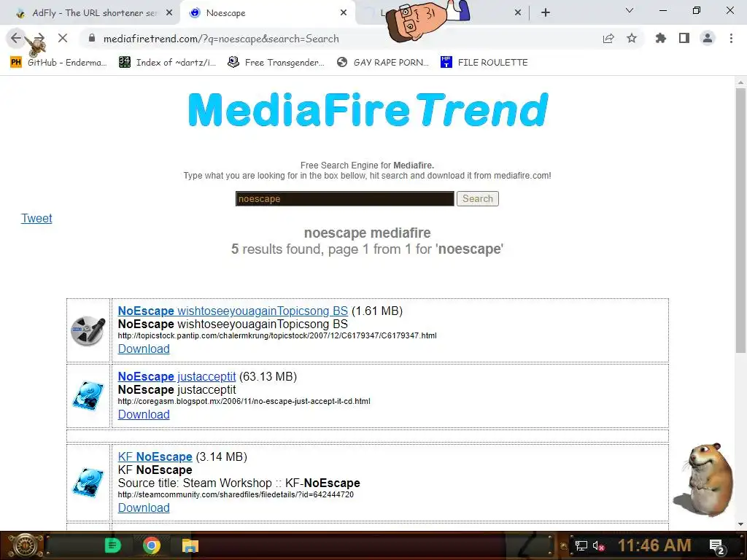Open File Explorer from the taskbar
Viewport: 747px width, 560px height.
coord(190,545)
